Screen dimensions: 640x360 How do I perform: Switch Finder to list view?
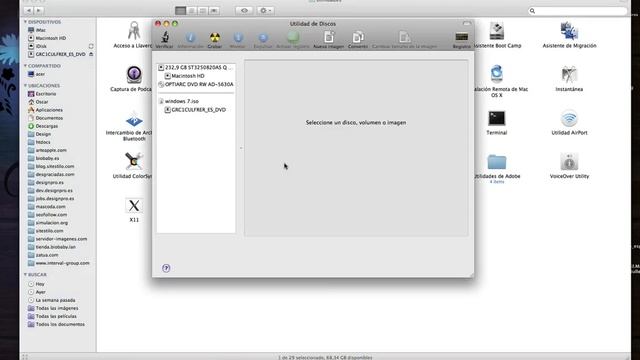tap(191, 11)
